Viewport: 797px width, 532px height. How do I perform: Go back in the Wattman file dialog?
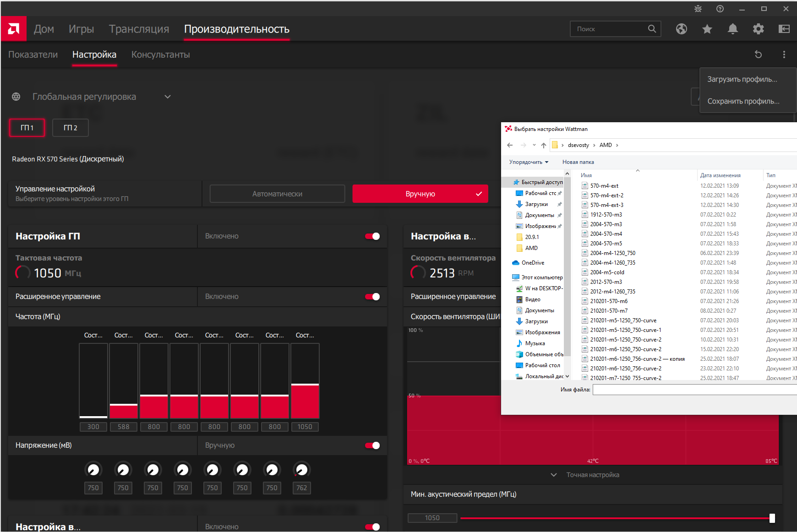click(510, 145)
